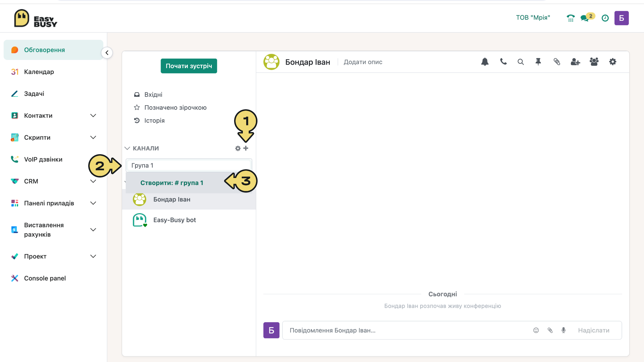
Task: Open VoIP дзвінки menu item
Action: click(53, 160)
